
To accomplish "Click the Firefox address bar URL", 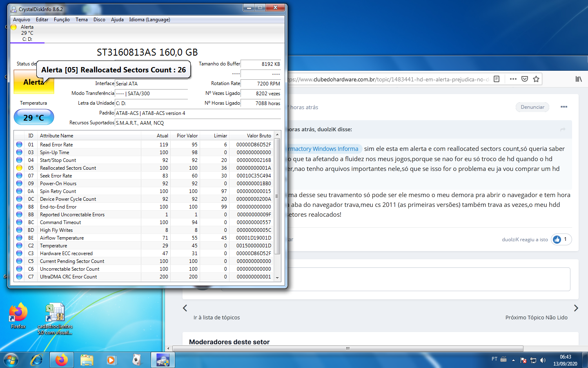I will pyautogui.click(x=388, y=79).
